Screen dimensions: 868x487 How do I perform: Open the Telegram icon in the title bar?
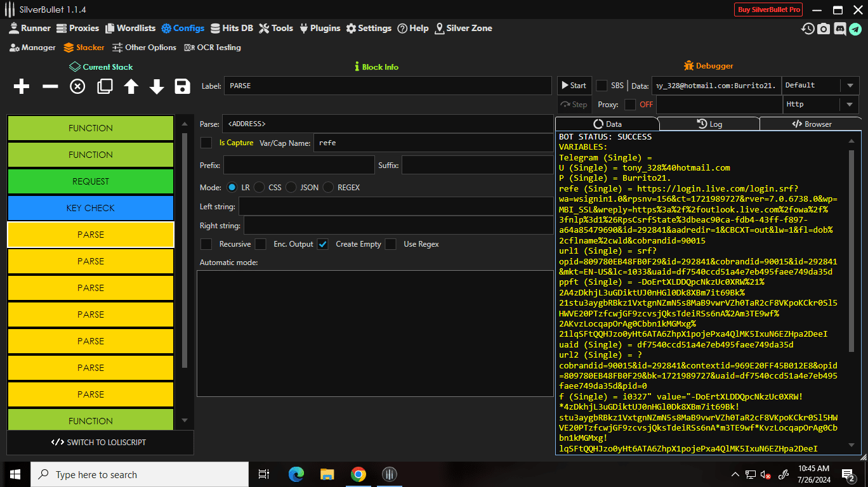coord(855,29)
